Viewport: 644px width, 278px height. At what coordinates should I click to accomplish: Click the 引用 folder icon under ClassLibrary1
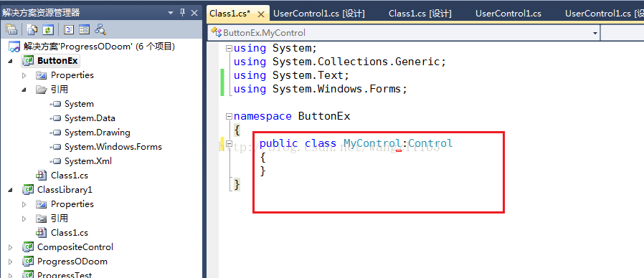tap(41, 219)
